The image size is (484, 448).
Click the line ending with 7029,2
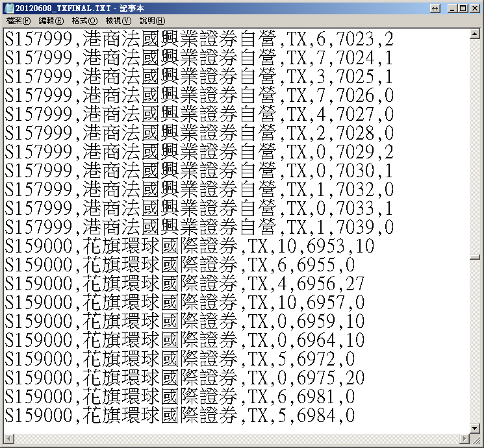(x=199, y=152)
